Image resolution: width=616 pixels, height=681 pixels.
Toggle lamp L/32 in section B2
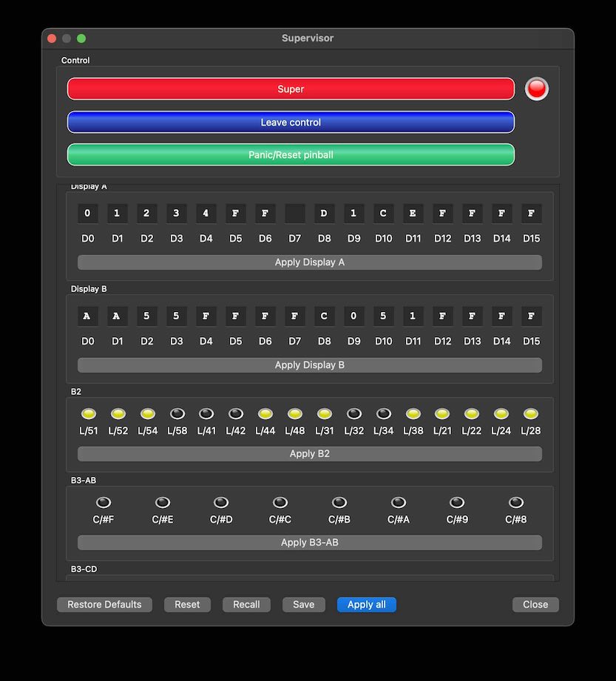353,414
